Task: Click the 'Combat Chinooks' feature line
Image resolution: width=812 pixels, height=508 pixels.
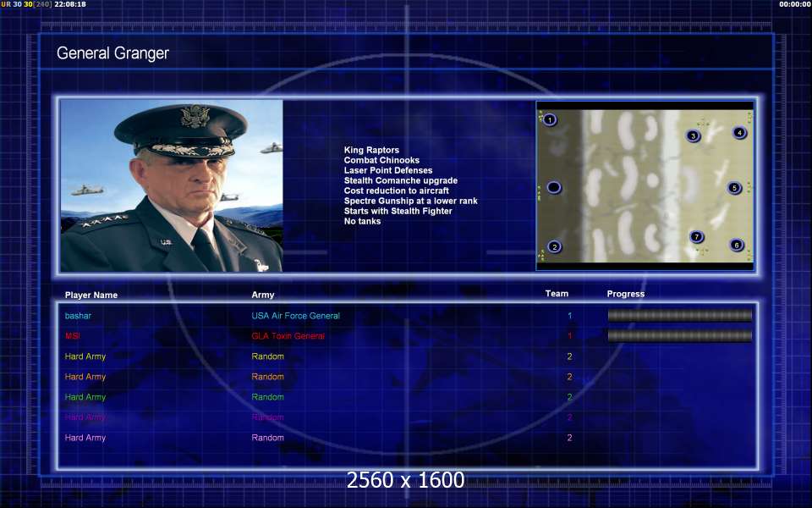Action: [381, 160]
